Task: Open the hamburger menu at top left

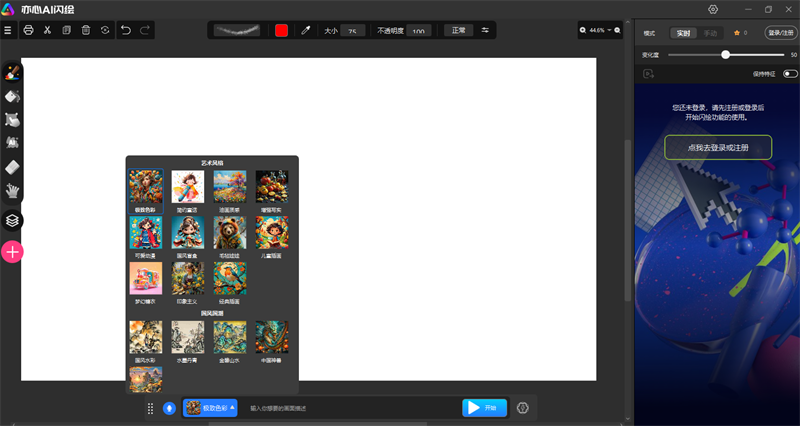Action: 8,31
